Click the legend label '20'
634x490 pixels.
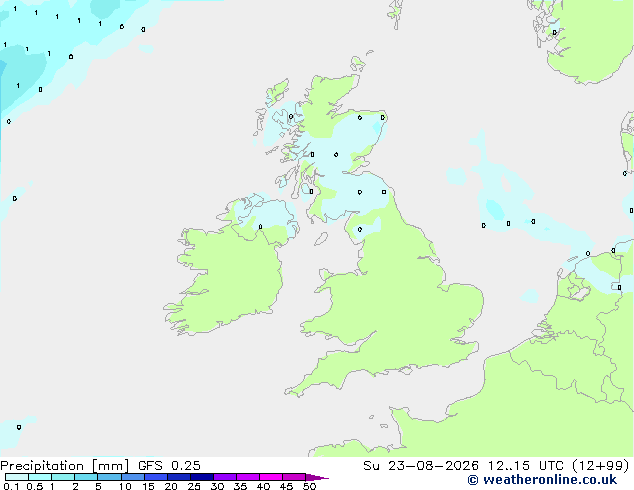pos(171,486)
